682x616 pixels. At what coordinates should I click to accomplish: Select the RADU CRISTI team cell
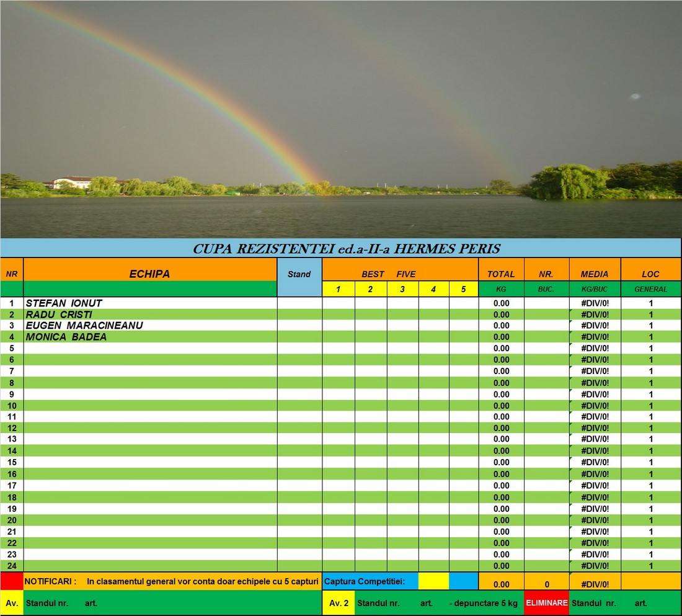150,315
